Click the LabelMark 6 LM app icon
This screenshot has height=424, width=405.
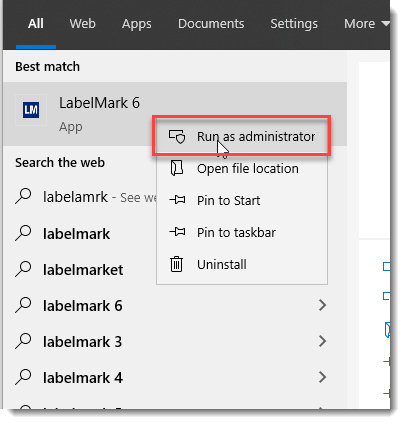coord(31,110)
